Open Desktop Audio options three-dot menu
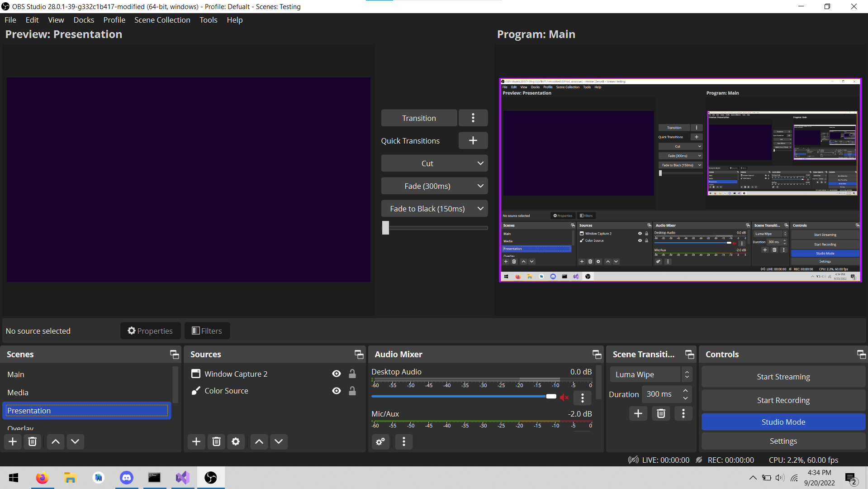The width and height of the screenshot is (868, 489). point(583,398)
